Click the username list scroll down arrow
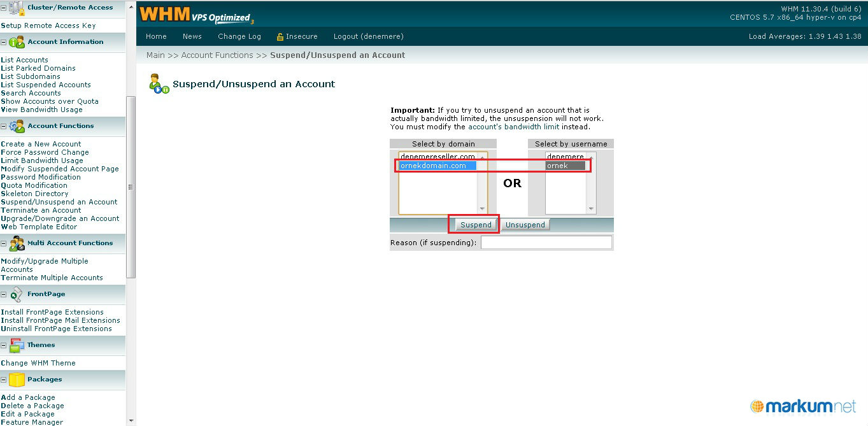Viewport: 868px width, 426px height. (x=591, y=209)
